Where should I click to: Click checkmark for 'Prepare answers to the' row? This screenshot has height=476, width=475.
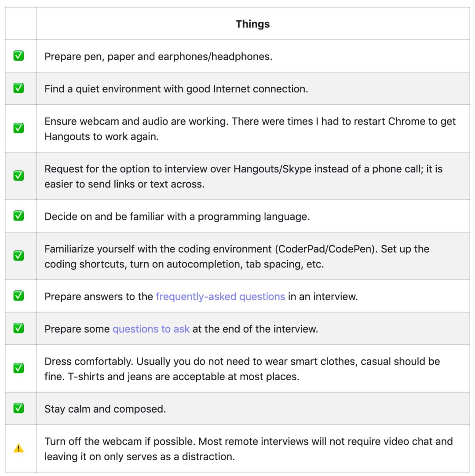pos(18,296)
